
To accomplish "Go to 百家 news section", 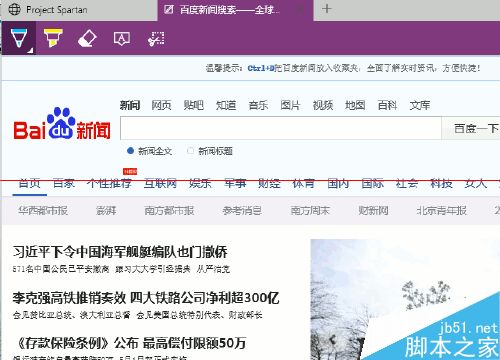I will [64, 183].
